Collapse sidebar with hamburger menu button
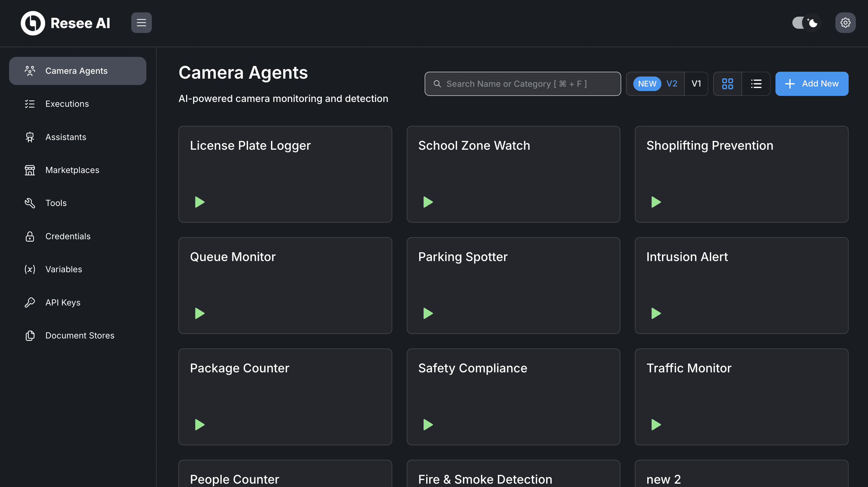Image resolution: width=868 pixels, height=487 pixels. (x=141, y=23)
